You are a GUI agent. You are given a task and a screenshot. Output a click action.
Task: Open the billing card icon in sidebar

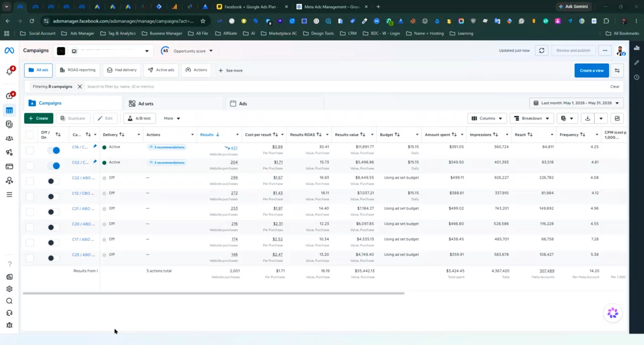click(x=9, y=167)
